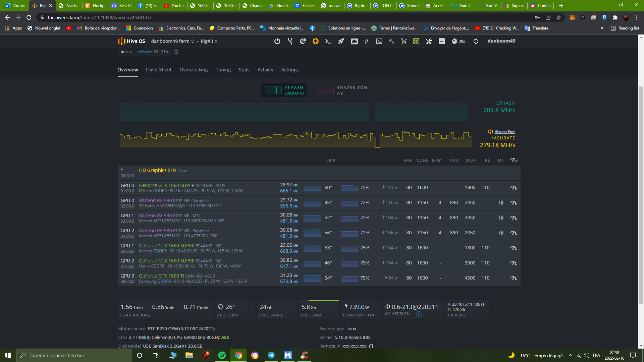
Task: Bookmark this page with the star icon
Action: pos(559,17)
